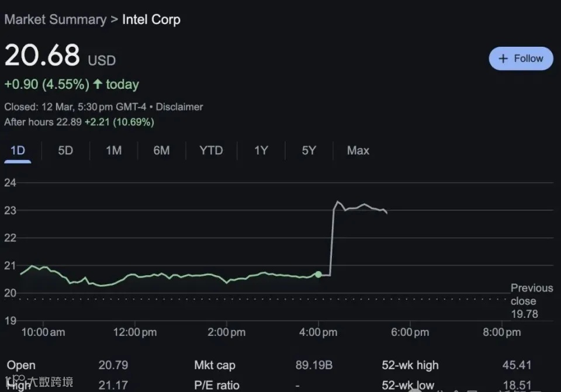Click the Open label
This screenshot has width=561, height=392.
click(x=21, y=365)
